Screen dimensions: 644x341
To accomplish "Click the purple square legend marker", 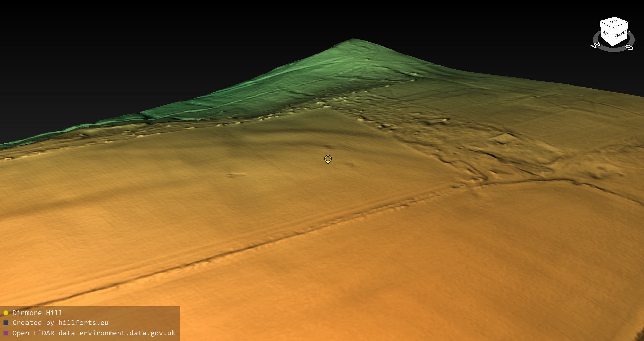I will 6,333.
